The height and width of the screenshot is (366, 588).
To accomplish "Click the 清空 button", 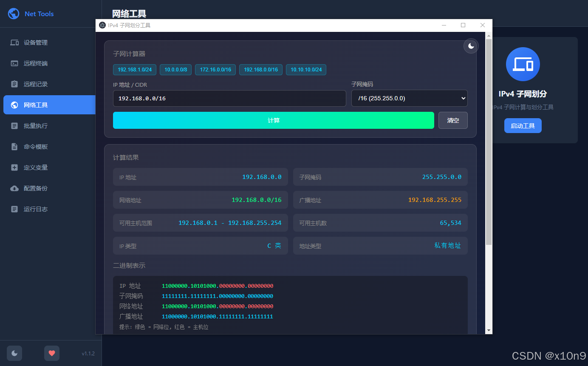I will click(453, 120).
